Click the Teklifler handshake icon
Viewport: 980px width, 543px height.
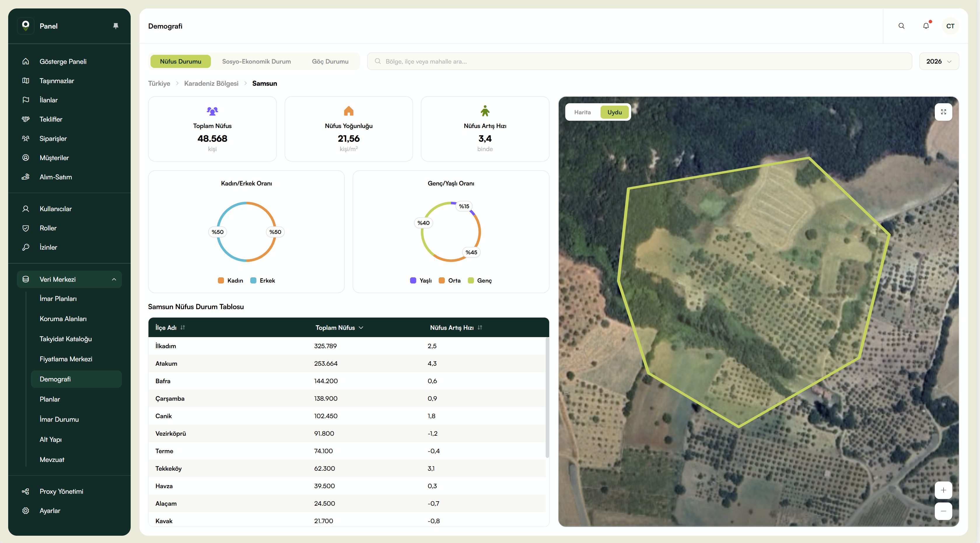point(25,119)
